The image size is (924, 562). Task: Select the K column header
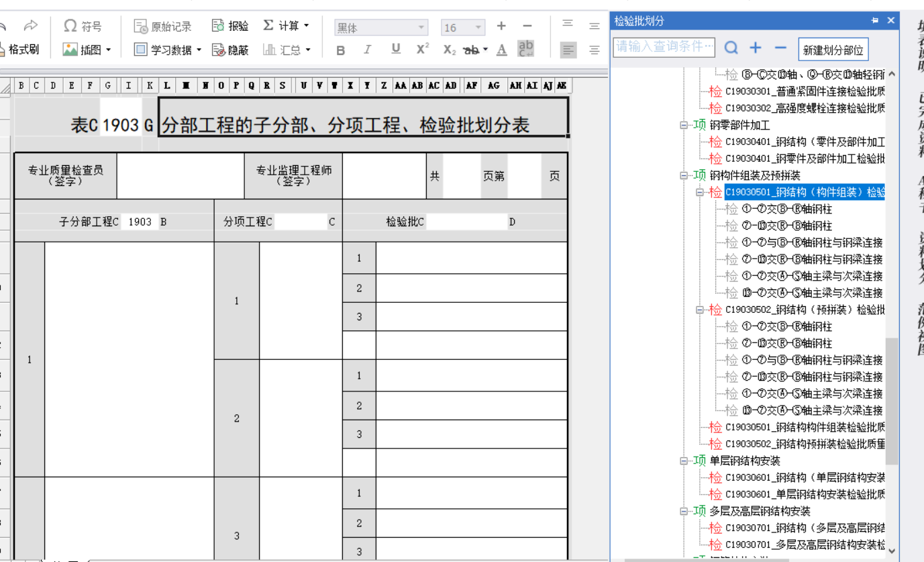click(x=150, y=85)
